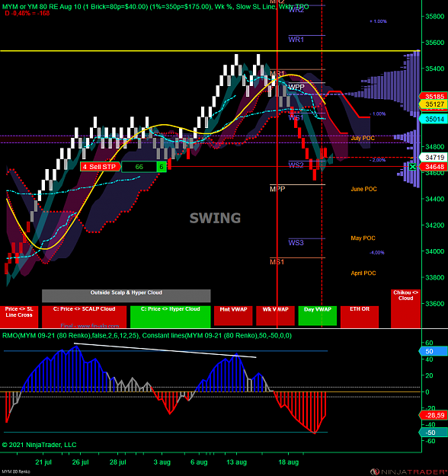Screen dimensions: 448x476
Task: Click the '3 aug' date on time axis
Action: [162, 462]
